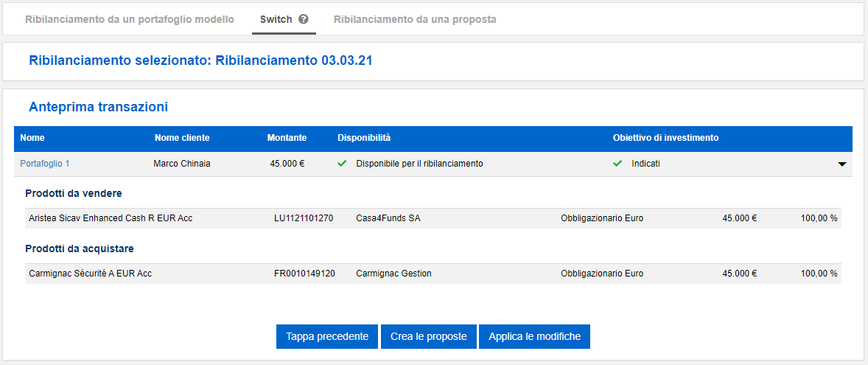This screenshot has width=868, height=365.
Task: Click the green checkmark beside Indicati
Action: [617, 164]
